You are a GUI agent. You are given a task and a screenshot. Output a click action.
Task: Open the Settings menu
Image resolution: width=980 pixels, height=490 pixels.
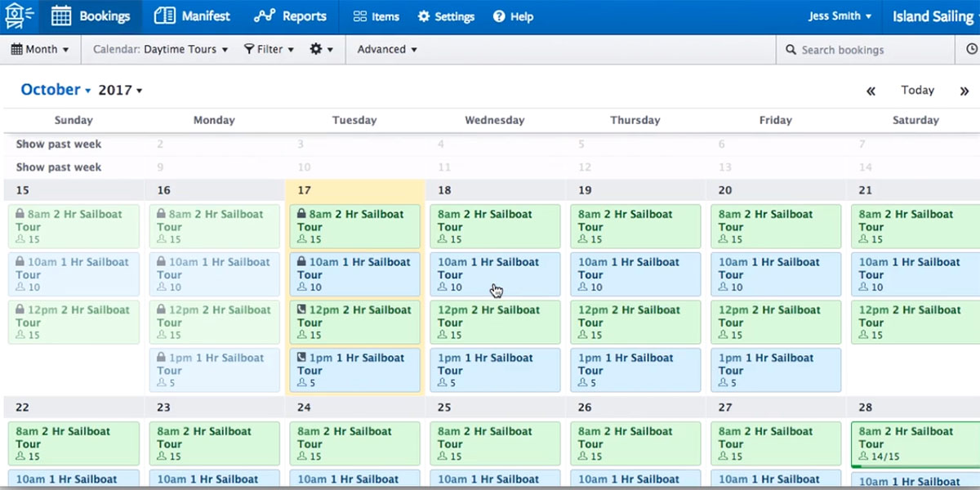[446, 16]
